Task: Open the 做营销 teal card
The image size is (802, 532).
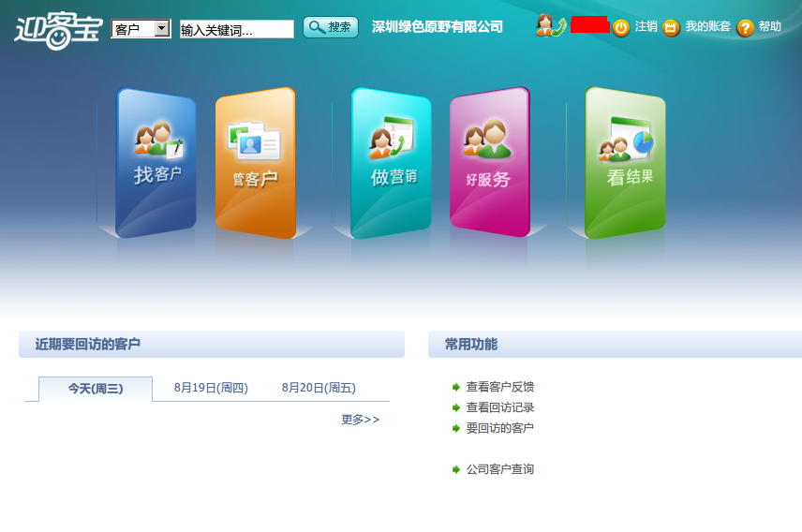Action: 391,163
